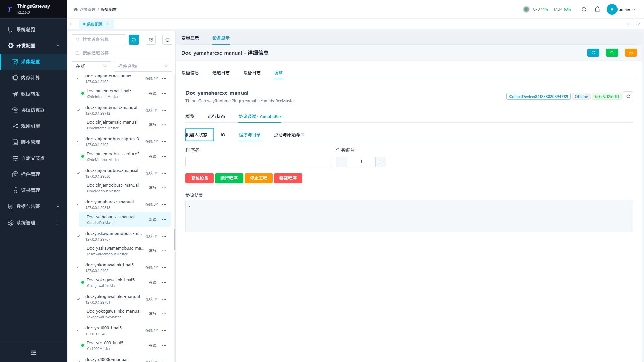Viewport: 644px width, 362px height.
Task: Click the 搜索设备名称 search field
Action: pos(99,40)
